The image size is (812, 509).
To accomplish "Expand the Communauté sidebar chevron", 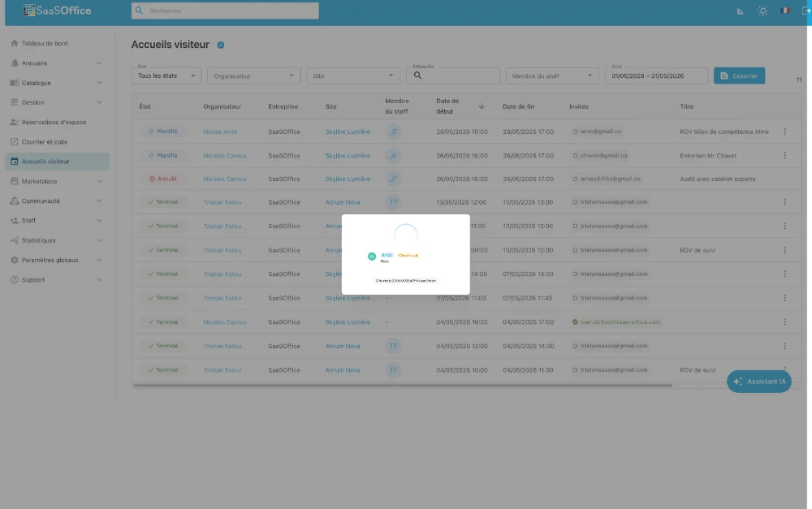I will click(x=99, y=201).
